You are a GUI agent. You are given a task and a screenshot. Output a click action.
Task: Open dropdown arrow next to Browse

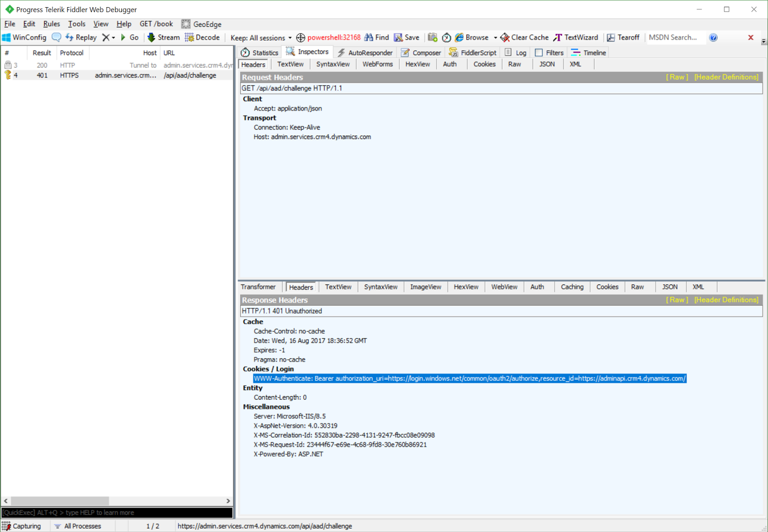(495, 37)
